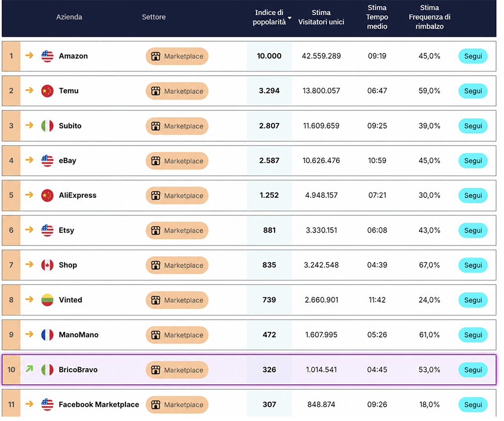Click the Canada flag icon beside Shop
Screen dimensions: 504x421
(x=47, y=265)
